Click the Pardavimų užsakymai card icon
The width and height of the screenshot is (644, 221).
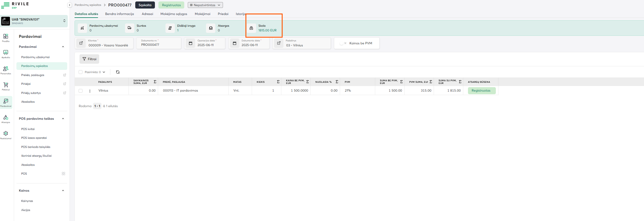[x=82, y=28]
